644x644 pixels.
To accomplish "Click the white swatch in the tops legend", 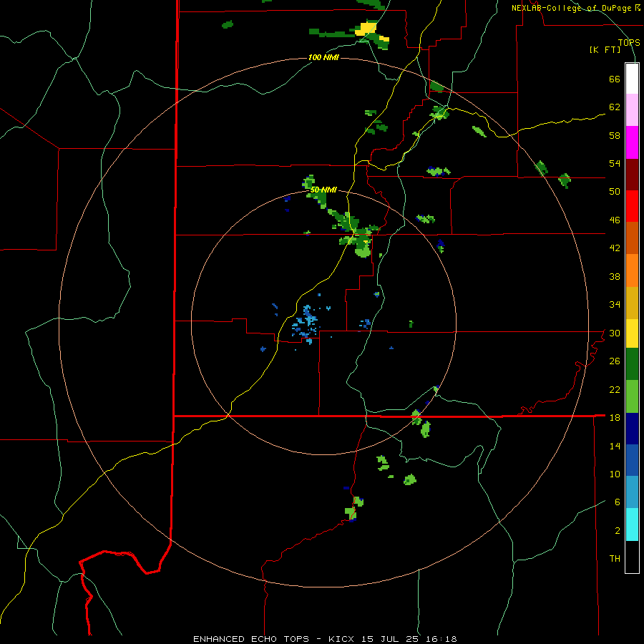I will (632, 79).
